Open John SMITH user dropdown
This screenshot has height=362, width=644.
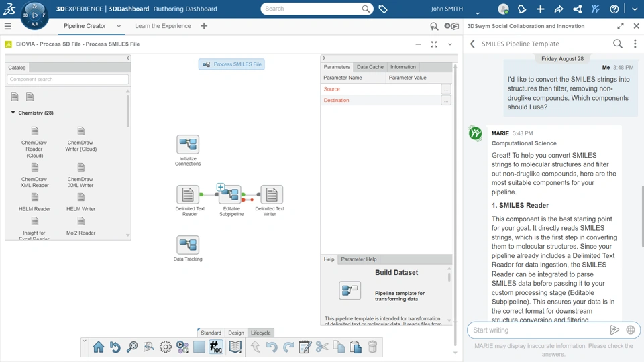click(x=477, y=13)
